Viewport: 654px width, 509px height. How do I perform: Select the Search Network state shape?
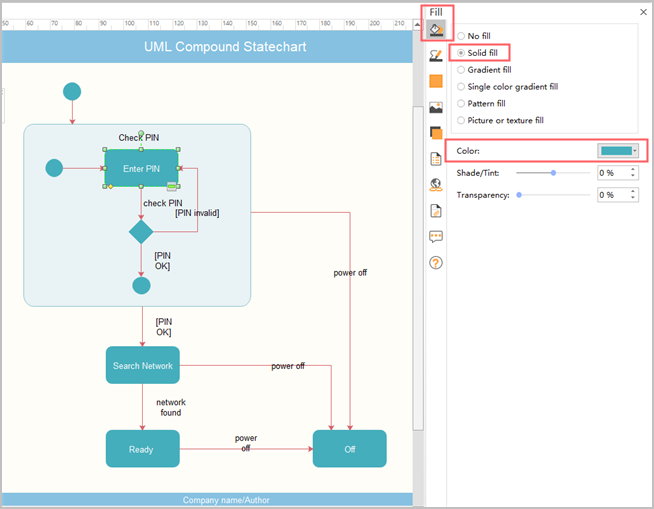click(x=142, y=365)
